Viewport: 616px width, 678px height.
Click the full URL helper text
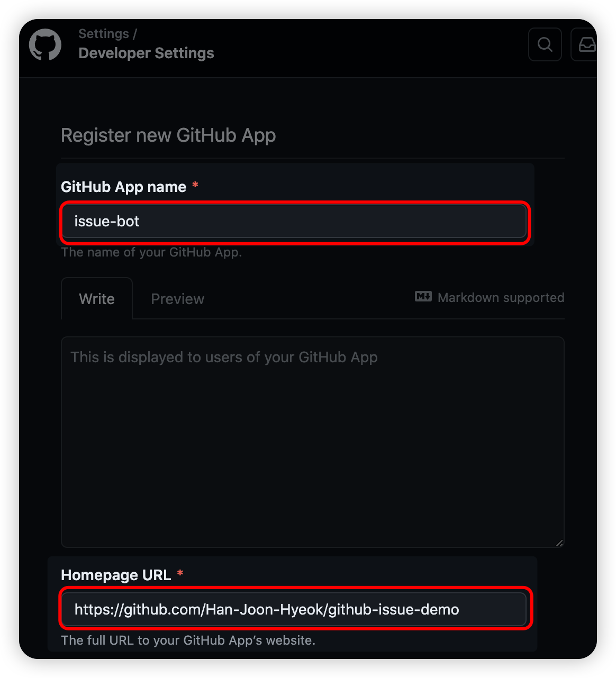[x=188, y=640]
